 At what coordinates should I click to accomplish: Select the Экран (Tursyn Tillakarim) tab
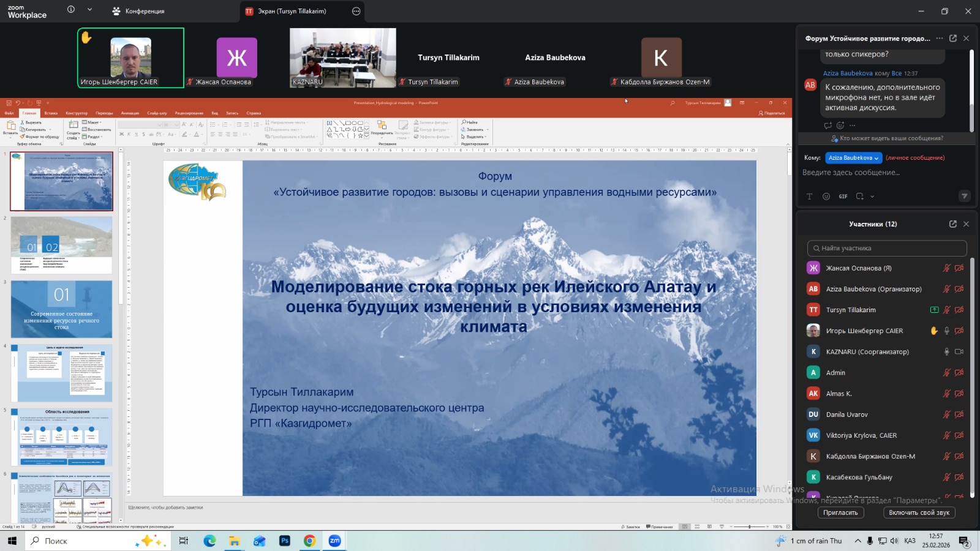(292, 11)
